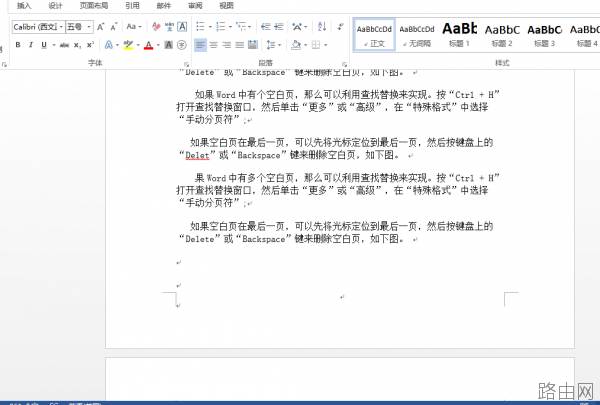
Task: Open the 邮件 ribbon tab
Action: (164, 5)
